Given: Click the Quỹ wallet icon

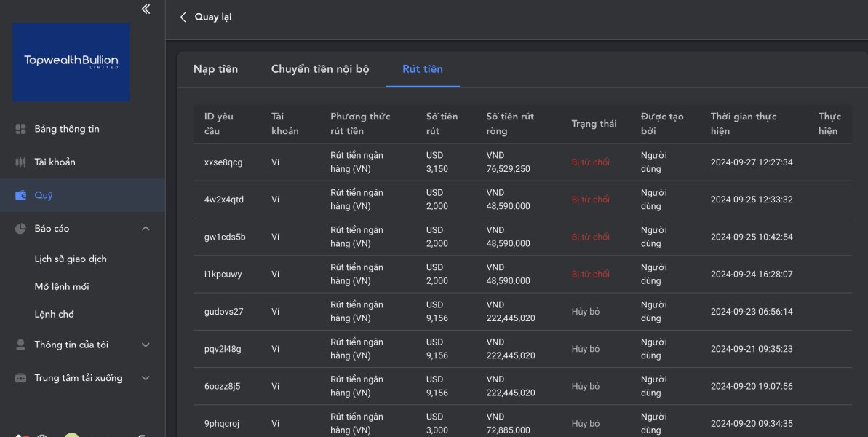Looking at the screenshot, I should click(20, 195).
